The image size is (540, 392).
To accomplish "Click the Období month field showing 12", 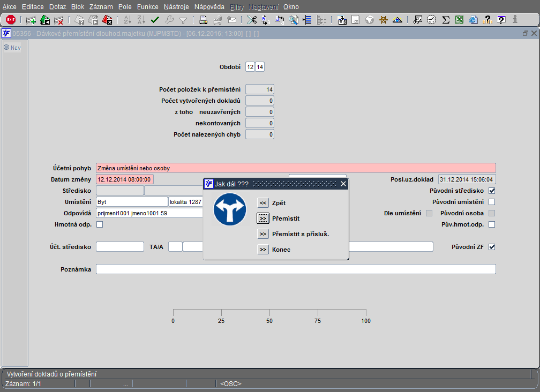I will tap(250, 67).
